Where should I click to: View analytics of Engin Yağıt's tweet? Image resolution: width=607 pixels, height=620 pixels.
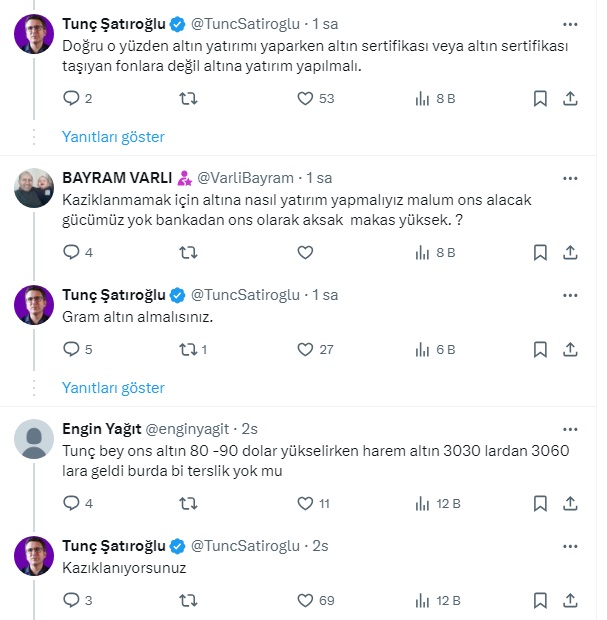tap(423, 504)
